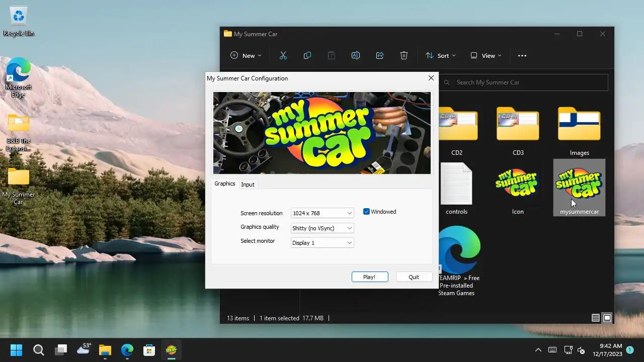Open Microsoft Edge from the taskbar
The image size is (644, 362).
point(127,349)
